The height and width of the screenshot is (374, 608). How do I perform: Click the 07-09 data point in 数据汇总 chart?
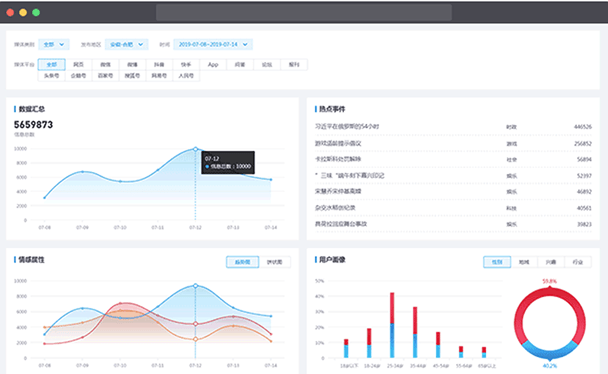tap(82, 171)
